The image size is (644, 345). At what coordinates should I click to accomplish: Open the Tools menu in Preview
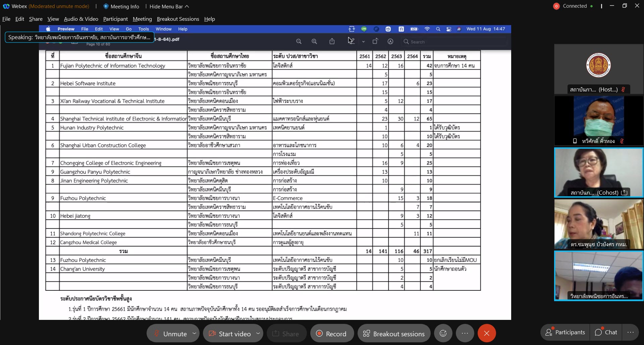(x=144, y=29)
